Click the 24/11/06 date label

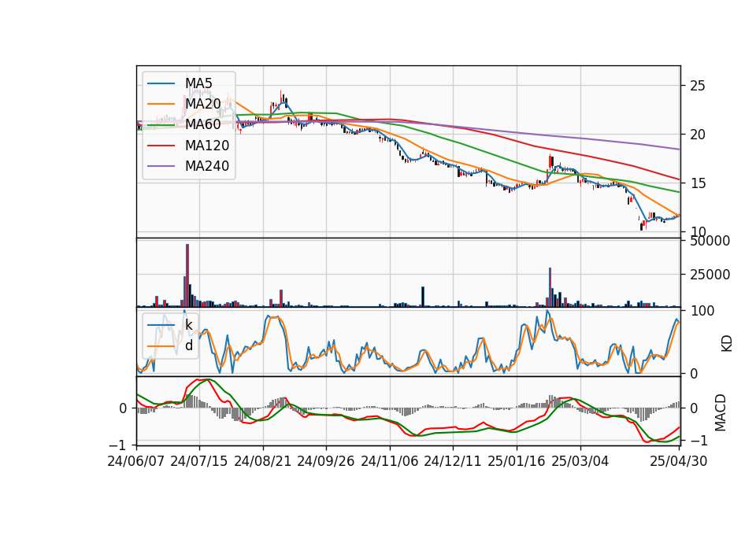click(x=390, y=462)
